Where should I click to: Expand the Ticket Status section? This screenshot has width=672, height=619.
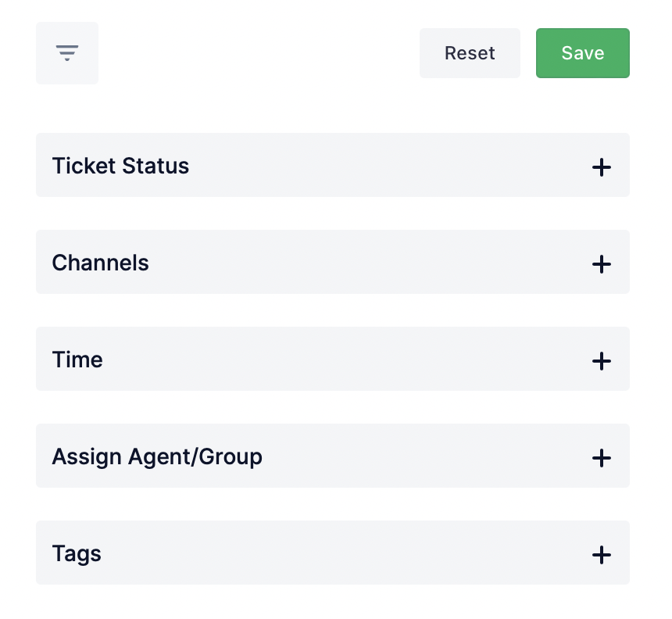[x=332, y=165]
